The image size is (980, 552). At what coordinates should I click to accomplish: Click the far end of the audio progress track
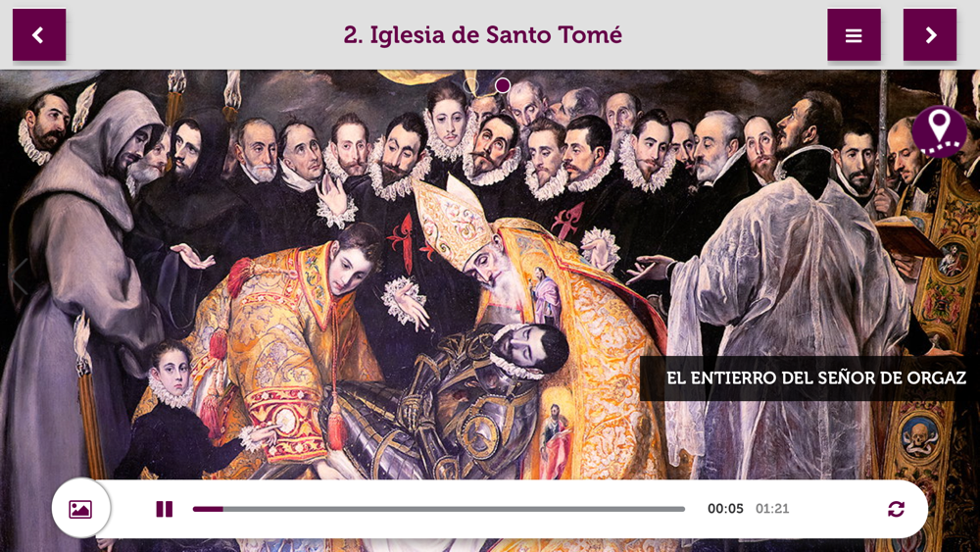[682, 509]
